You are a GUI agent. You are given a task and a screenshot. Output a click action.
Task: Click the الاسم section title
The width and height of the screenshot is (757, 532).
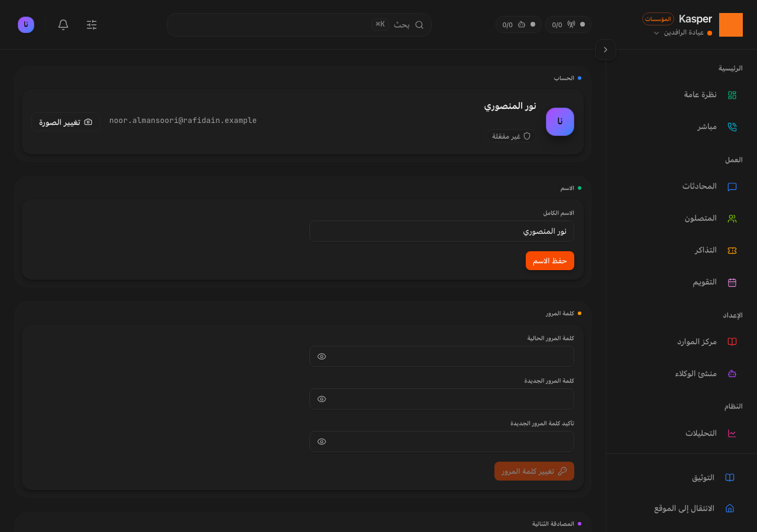coord(568,188)
